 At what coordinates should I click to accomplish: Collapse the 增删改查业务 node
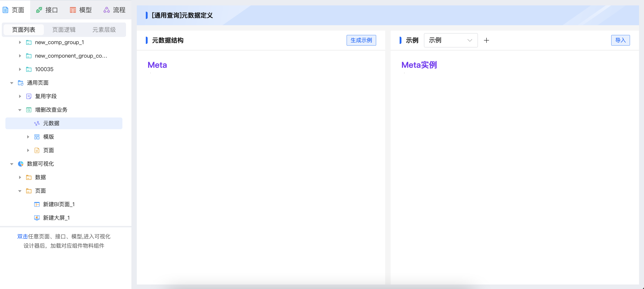tap(20, 110)
